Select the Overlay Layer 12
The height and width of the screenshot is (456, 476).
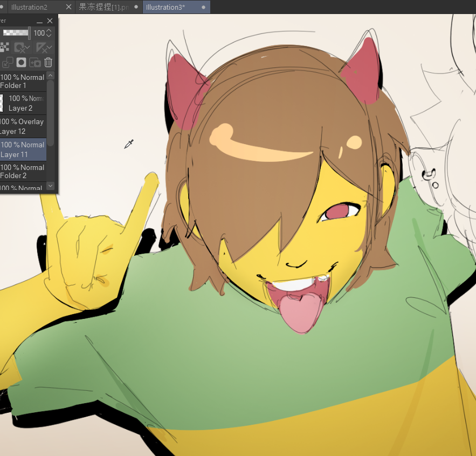click(x=23, y=126)
